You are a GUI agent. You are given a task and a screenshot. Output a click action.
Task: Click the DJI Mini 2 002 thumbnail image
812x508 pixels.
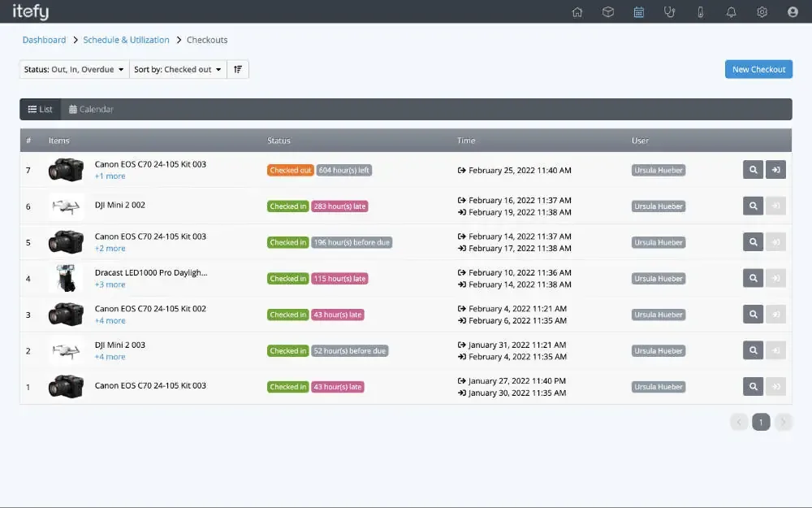point(66,206)
